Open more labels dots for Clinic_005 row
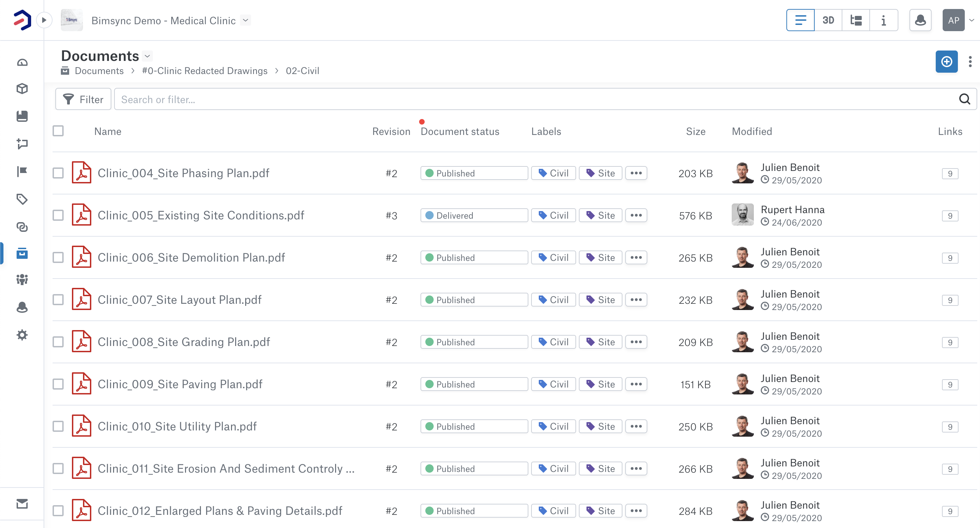This screenshot has width=980, height=528. point(636,216)
